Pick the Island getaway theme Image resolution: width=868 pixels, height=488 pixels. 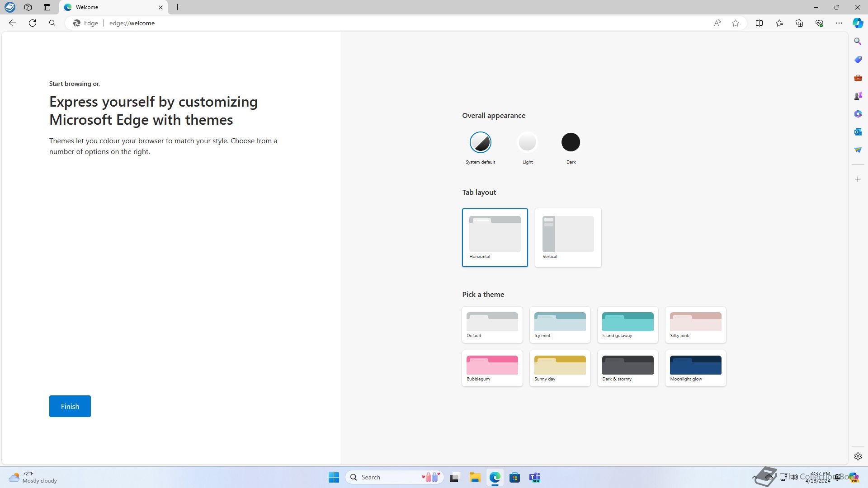pos(627,325)
